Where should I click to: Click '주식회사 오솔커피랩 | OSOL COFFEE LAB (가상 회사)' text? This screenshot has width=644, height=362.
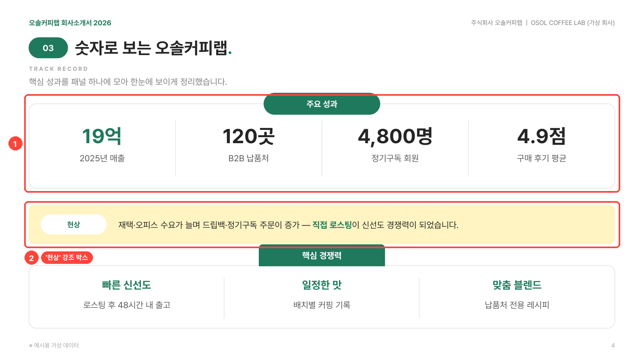point(543,23)
